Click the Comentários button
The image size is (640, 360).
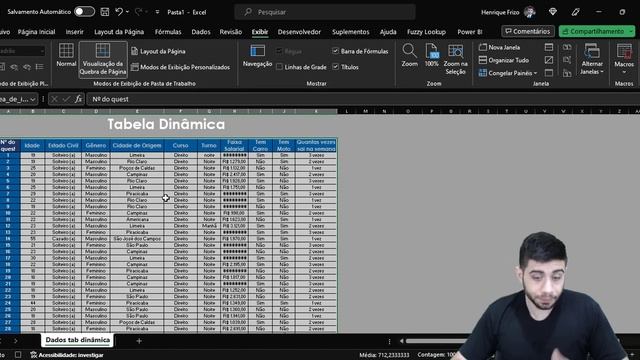[x=528, y=31]
